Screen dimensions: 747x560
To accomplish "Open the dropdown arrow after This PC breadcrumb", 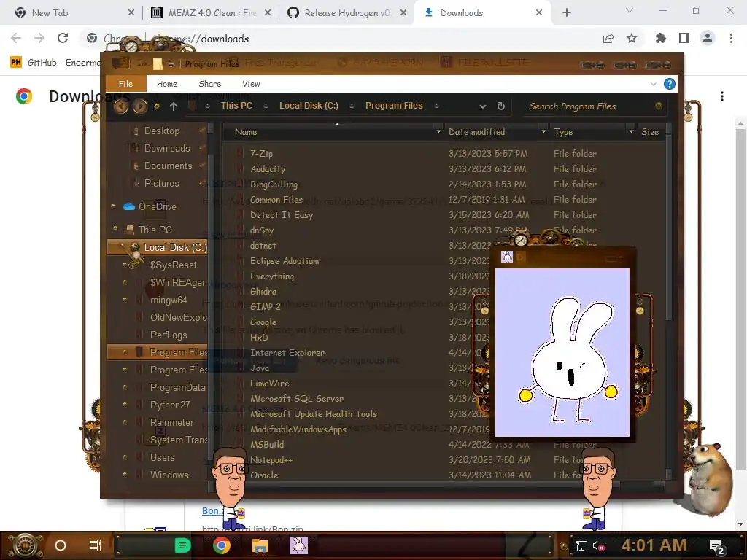I will (266, 106).
